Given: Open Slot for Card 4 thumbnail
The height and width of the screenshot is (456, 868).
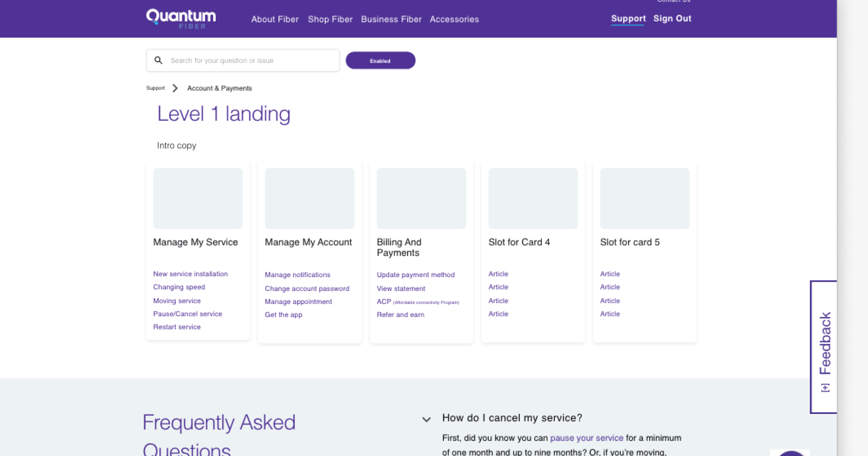Looking at the screenshot, I should pos(533,198).
